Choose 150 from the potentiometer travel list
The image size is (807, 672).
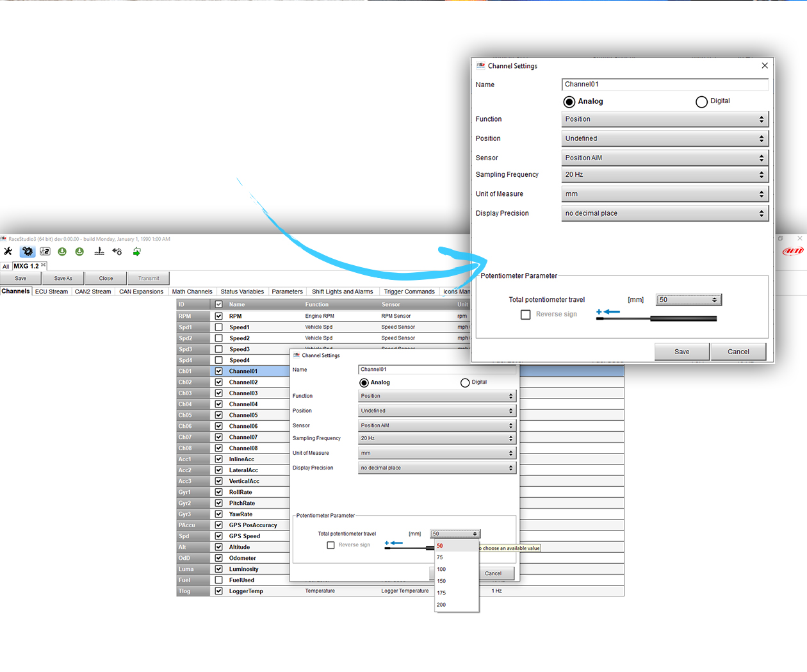(457, 581)
